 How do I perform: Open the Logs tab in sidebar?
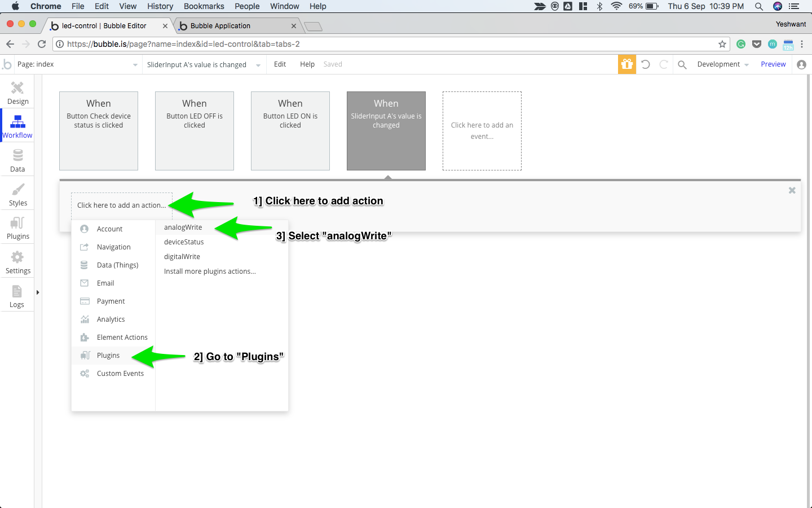pos(17,296)
